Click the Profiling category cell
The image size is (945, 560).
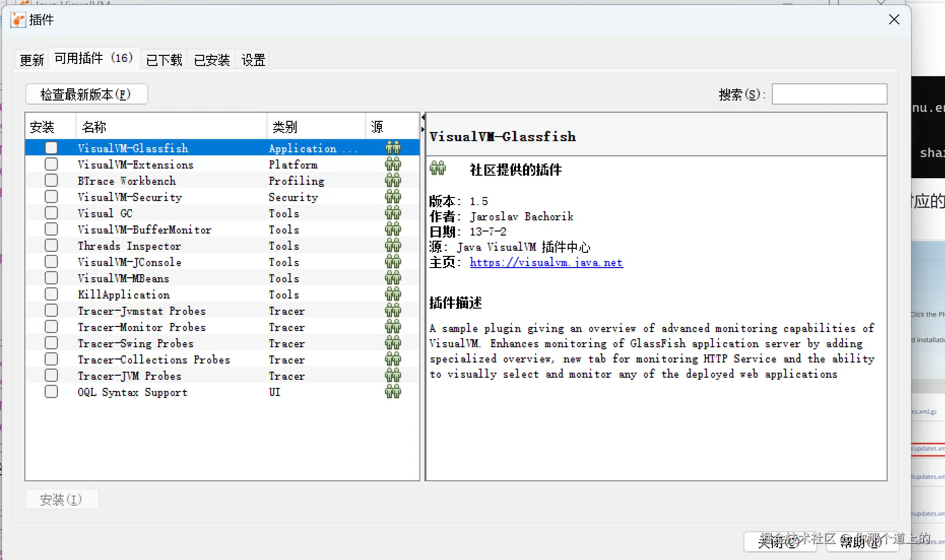pyautogui.click(x=297, y=181)
